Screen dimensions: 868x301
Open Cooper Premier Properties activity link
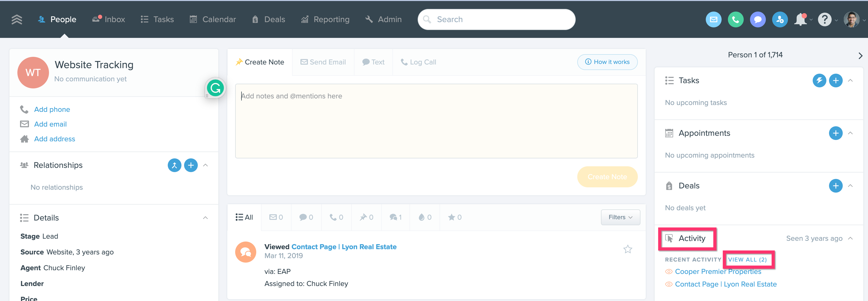718,271
